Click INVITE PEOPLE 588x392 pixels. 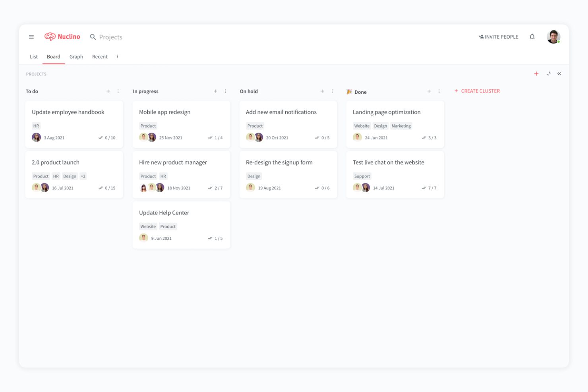click(499, 37)
